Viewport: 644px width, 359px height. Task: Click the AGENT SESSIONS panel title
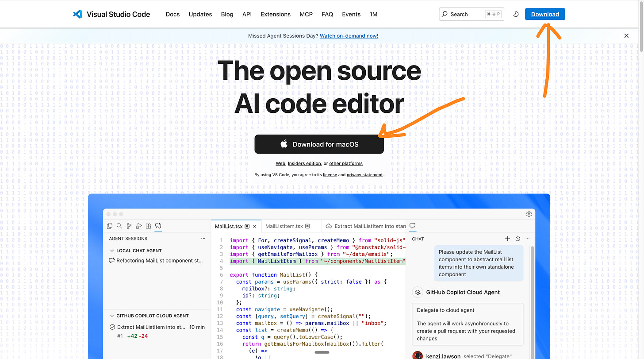[128, 239]
